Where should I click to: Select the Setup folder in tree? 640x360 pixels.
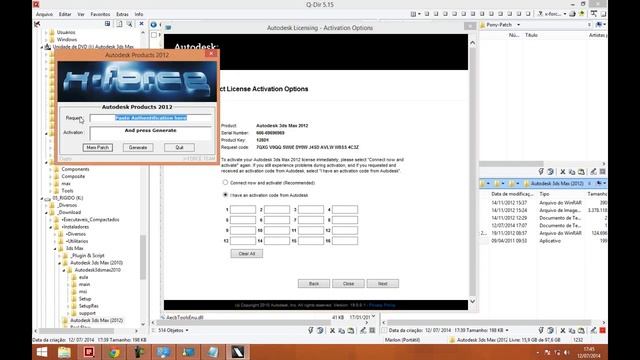(x=85, y=299)
